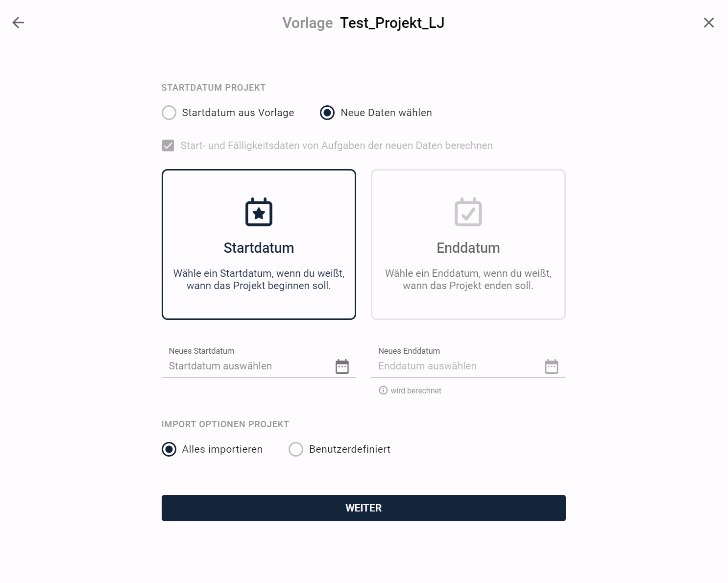Open the Neues Startdatum calendar picker icon
Viewport: 728px width, 583px height.
pos(342,366)
